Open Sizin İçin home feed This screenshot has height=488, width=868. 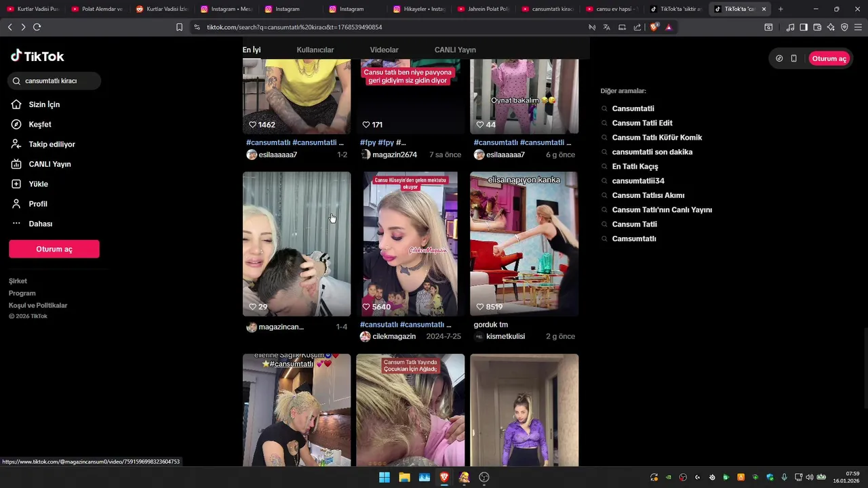coord(44,104)
